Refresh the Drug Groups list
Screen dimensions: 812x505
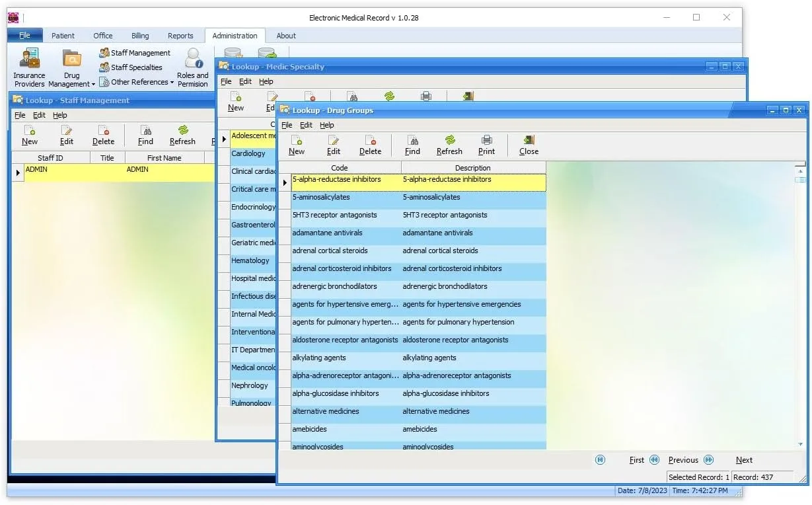tap(449, 145)
